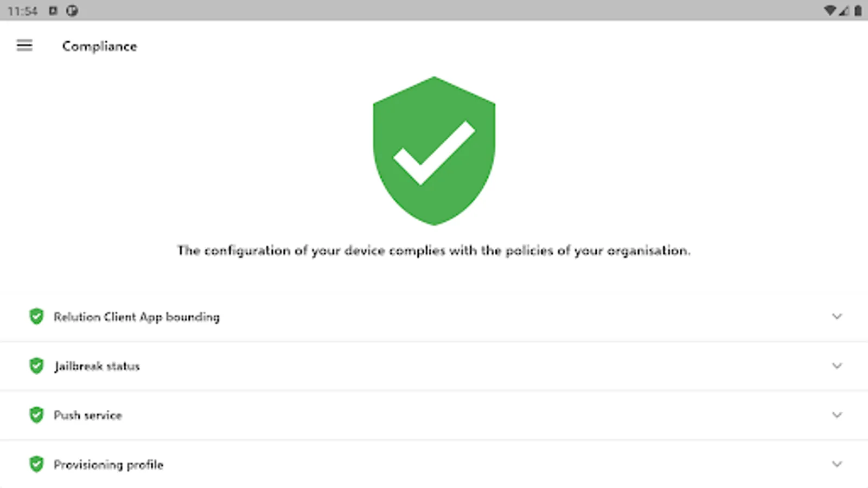The image size is (868, 488).
Task: Click the device compliance message text
Action: coord(434,251)
